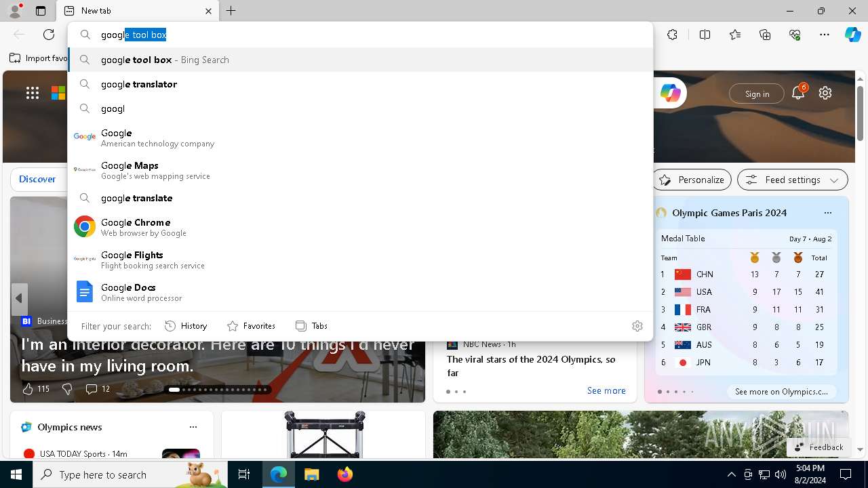Image resolution: width=868 pixels, height=488 pixels.
Task: Like the interior decorator article
Action: (x=35, y=389)
